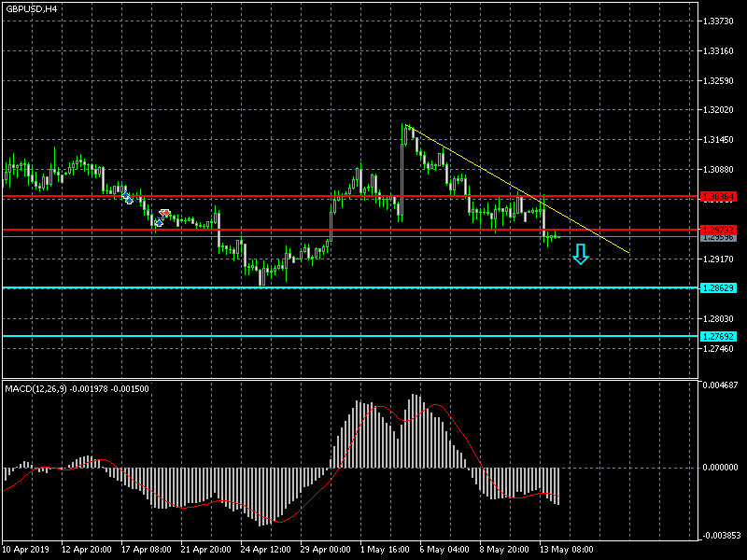747x560 pixels.
Task: Click the MACD 0.000000 level label
Action: (x=722, y=467)
